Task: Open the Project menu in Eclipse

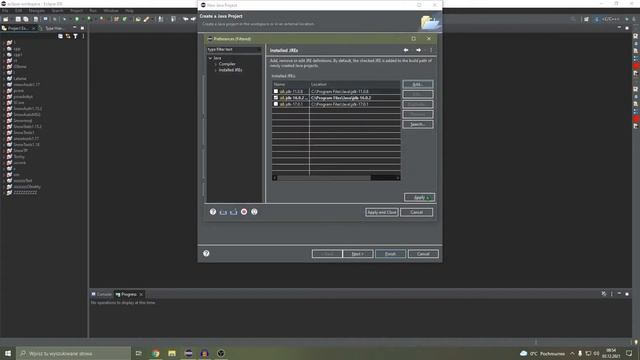Action: (76, 11)
